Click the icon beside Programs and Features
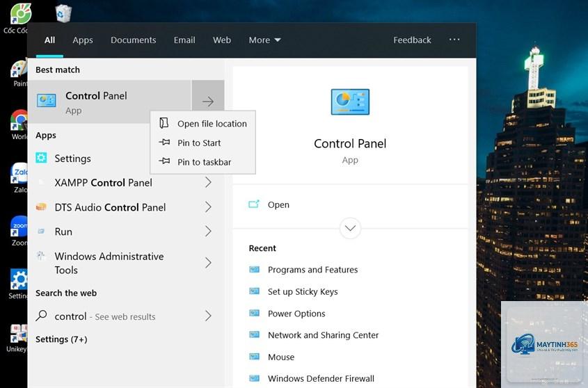588x388 pixels. (254, 269)
